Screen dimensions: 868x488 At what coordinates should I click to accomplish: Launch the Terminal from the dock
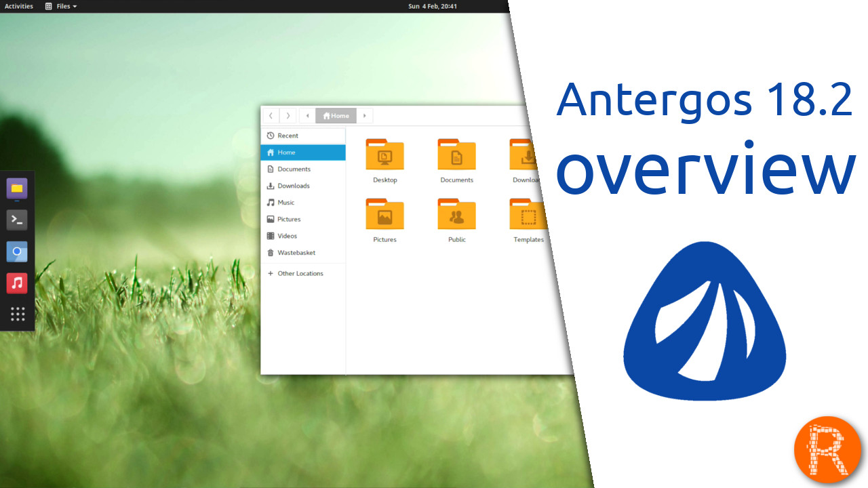click(x=17, y=220)
